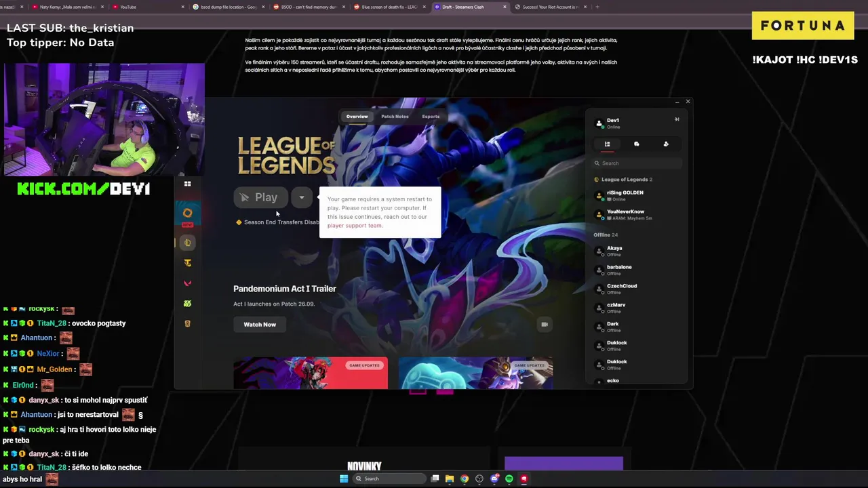
Task: Open the friends list tab icon
Action: pyautogui.click(x=607, y=144)
